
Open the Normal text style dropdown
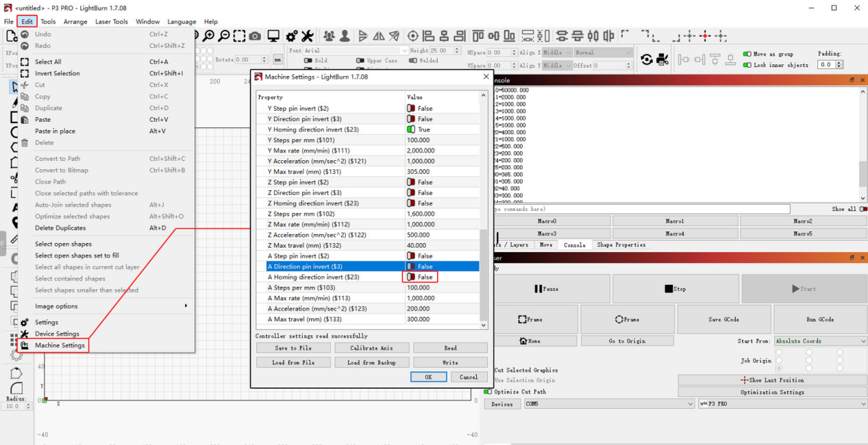(604, 52)
